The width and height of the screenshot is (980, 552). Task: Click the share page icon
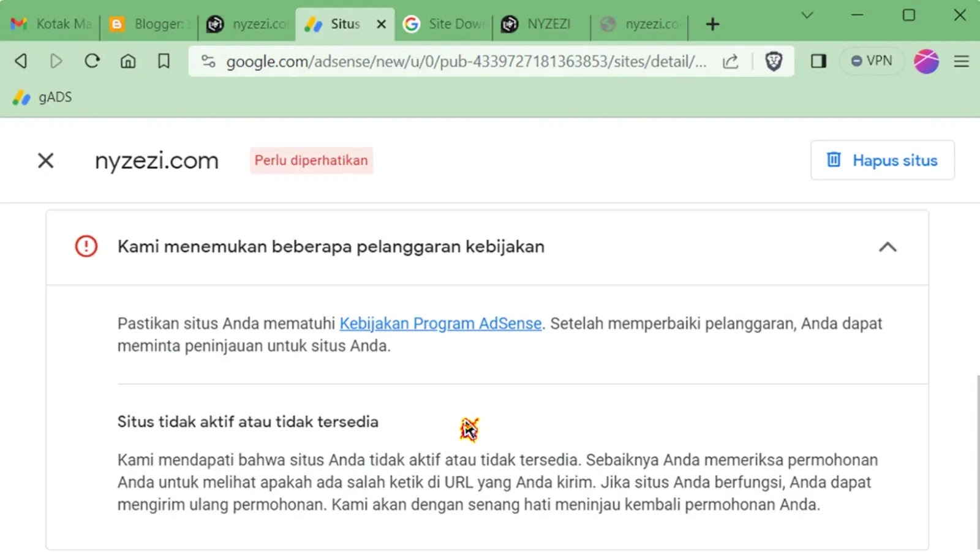pyautogui.click(x=730, y=61)
